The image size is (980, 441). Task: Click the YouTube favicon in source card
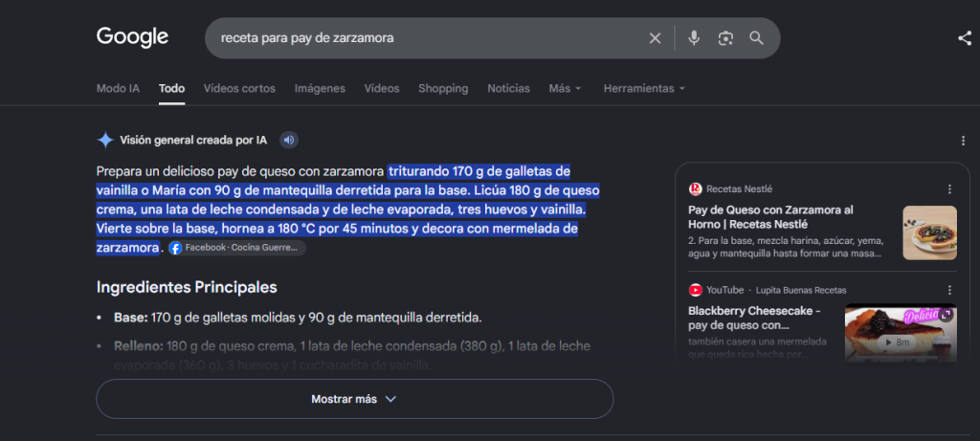coord(695,290)
